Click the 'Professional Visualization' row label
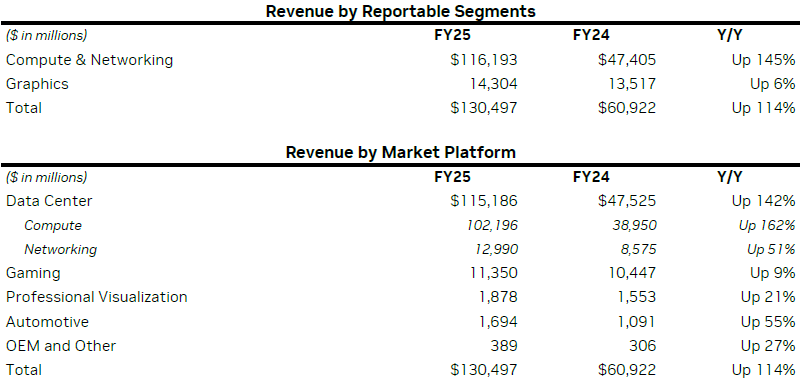 click(96, 297)
